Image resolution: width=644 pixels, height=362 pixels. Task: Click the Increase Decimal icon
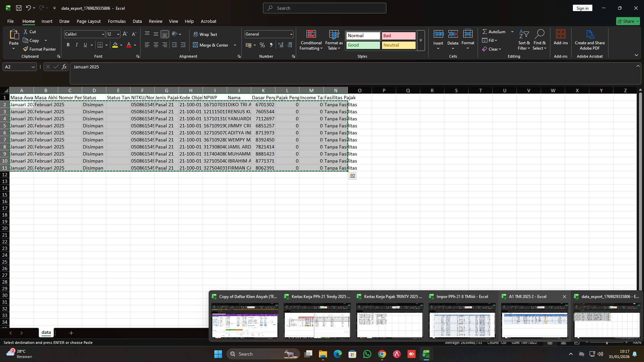pos(281,45)
